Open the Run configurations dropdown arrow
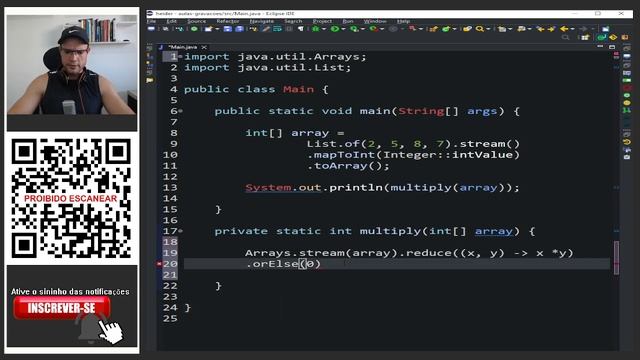The image size is (640, 360). 344,29
